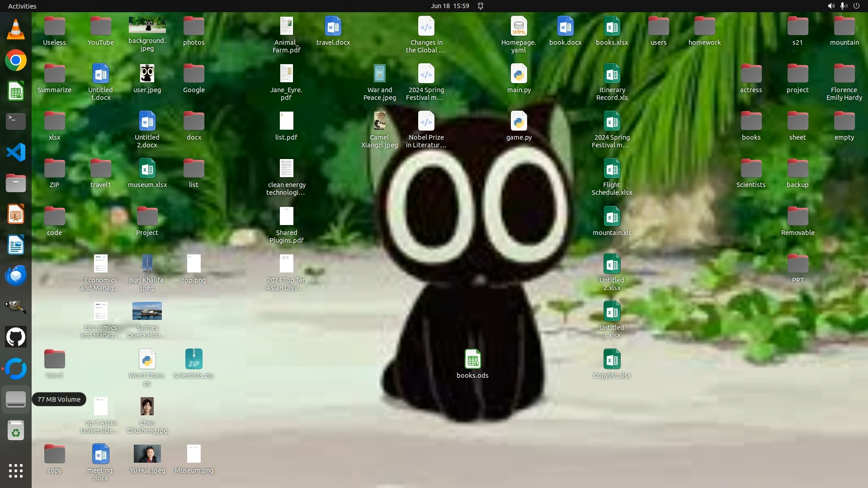
Task: Open volume control in top bar
Action: pyautogui.click(x=831, y=6)
